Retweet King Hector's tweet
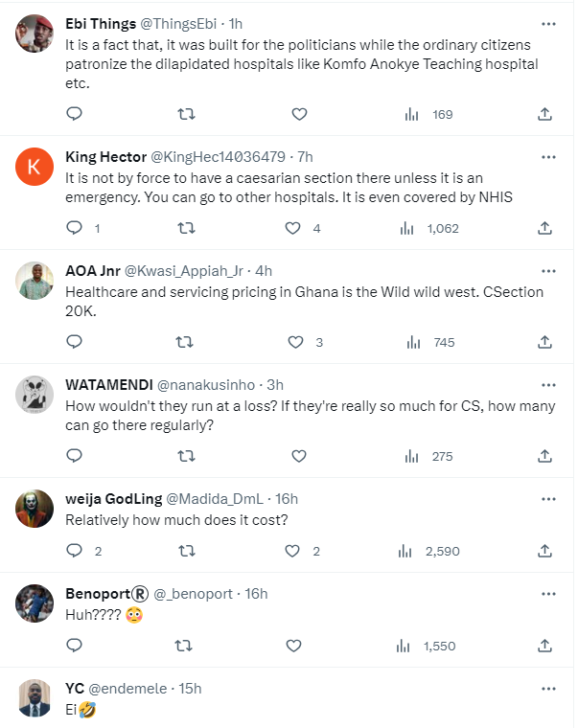 [187, 228]
